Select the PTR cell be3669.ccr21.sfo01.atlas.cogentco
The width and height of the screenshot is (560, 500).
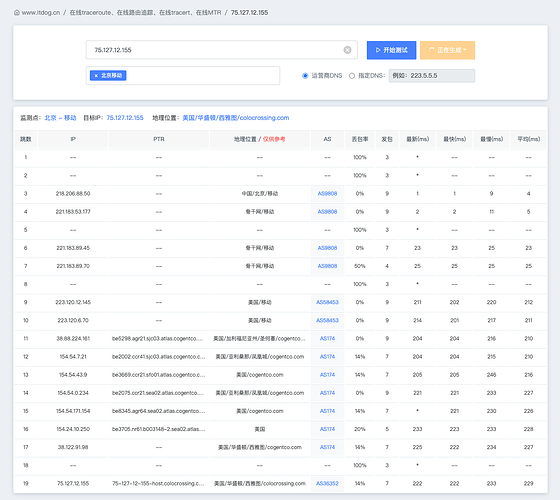pyautogui.click(x=159, y=375)
